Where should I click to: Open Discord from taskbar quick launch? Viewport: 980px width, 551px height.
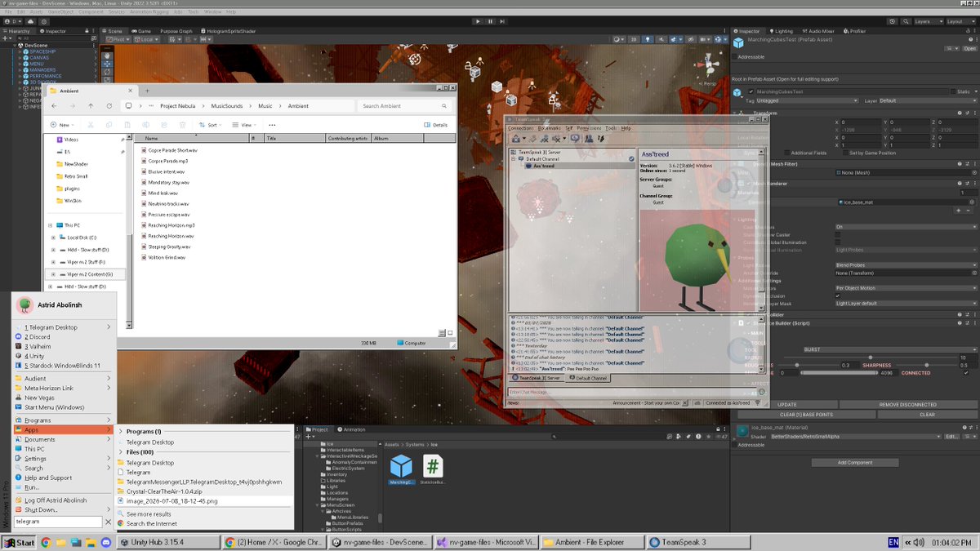(x=106, y=542)
